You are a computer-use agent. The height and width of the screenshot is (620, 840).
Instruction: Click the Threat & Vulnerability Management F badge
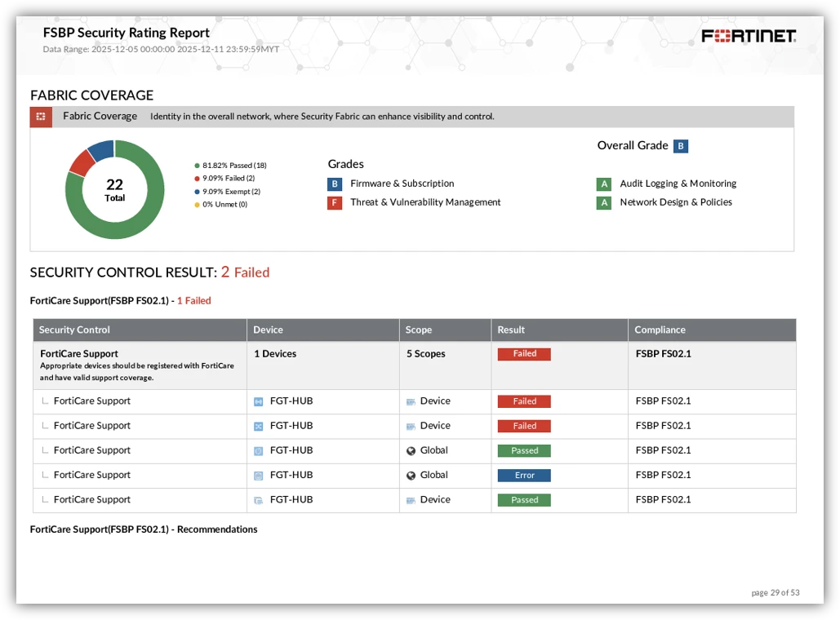tap(335, 203)
